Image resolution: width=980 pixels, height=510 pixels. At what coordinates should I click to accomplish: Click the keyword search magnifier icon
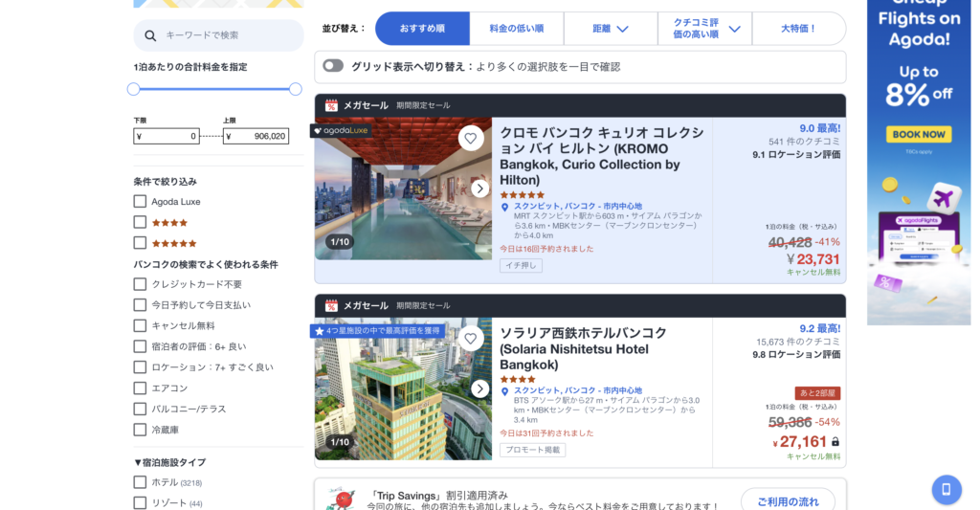click(x=150, y=35)
